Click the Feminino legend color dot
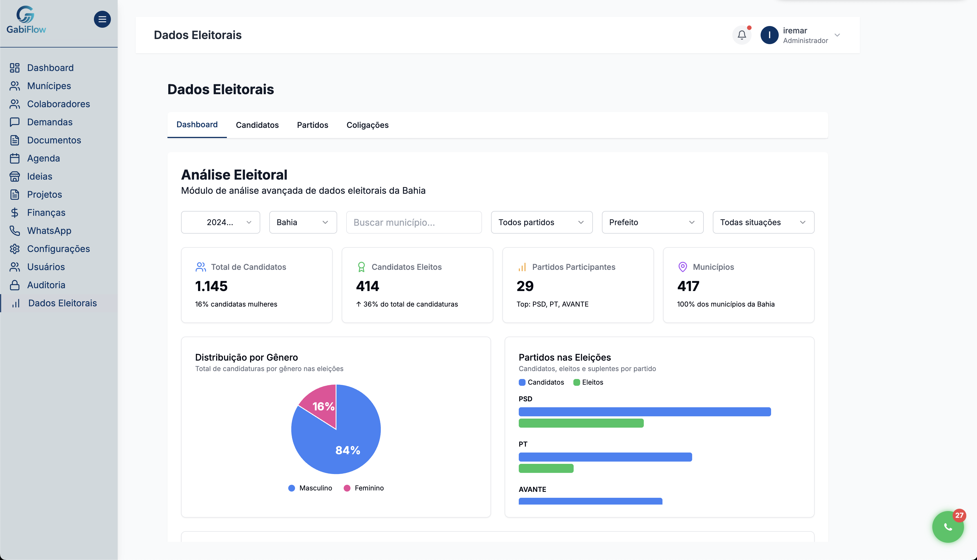Screen dimensions: 977x560 [x=347, y=488]
